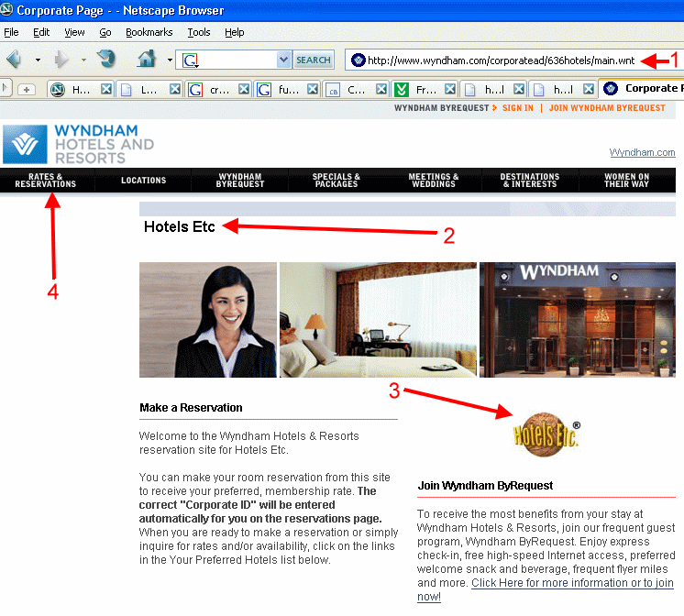Open Women On Their Way nav item

pyautogui.click(x=627, y=181)
